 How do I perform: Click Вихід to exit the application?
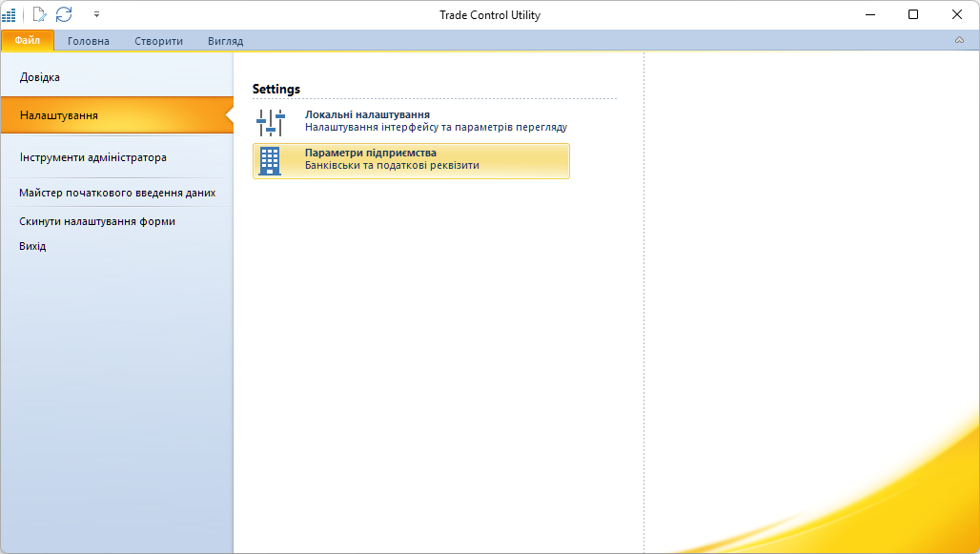point(32,246)
